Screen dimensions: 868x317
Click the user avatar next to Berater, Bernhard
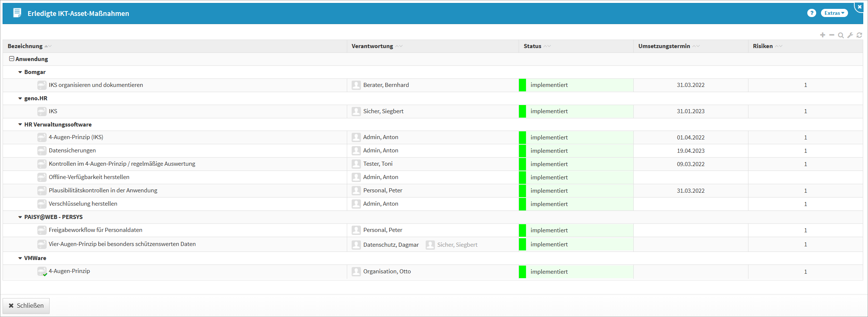[356, 85]
